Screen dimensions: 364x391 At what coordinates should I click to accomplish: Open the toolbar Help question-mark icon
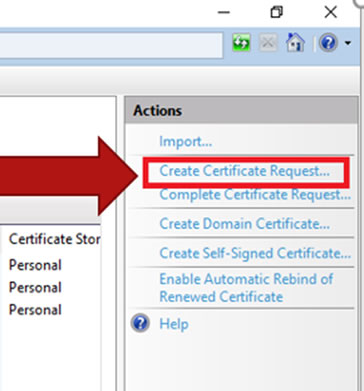(328, 43)
